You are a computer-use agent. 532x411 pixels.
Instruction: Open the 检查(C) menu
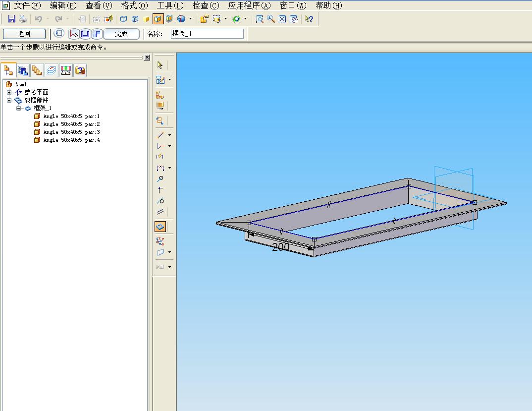tap(206, 5)
